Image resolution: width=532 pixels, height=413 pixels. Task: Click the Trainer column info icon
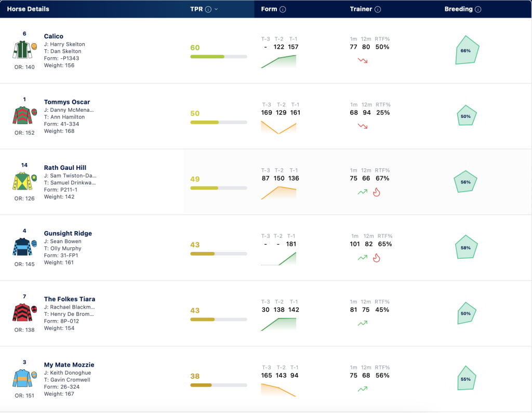(378, 9)
